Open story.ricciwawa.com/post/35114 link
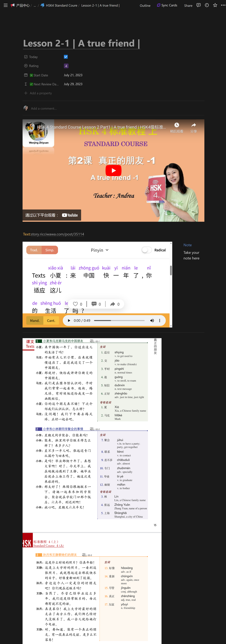The width and height of the screenshot is (226, 644). point(57,234)
